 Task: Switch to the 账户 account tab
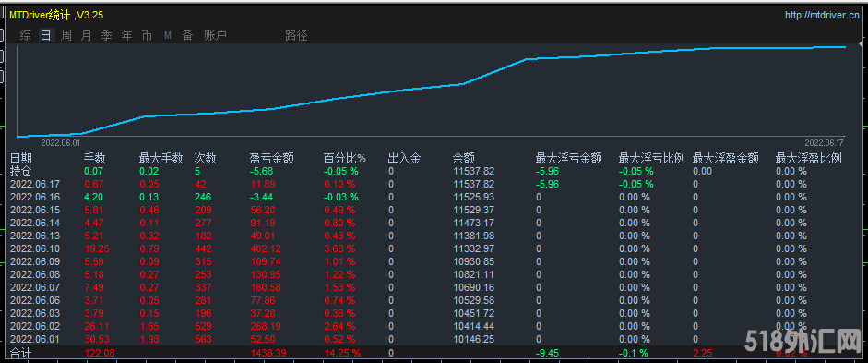pos(215,35)
